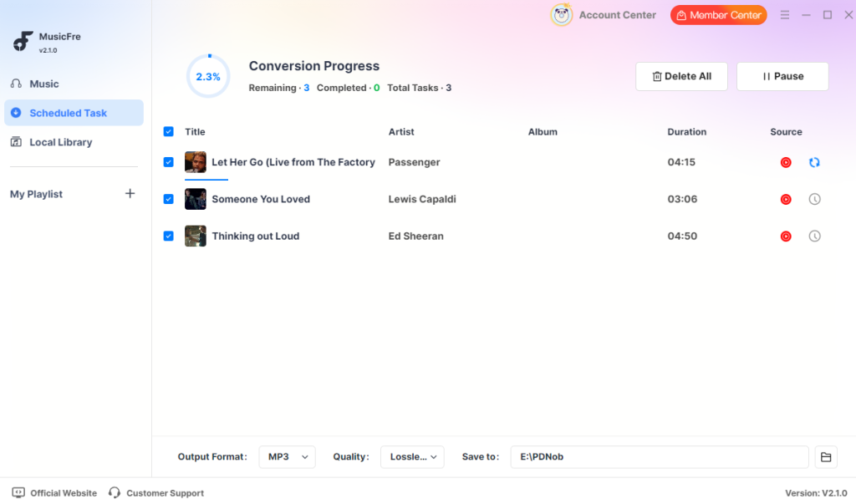Toggle the select-all checkbox by Title
Screen dimensions: 856x504
click(x=169, y=131)
